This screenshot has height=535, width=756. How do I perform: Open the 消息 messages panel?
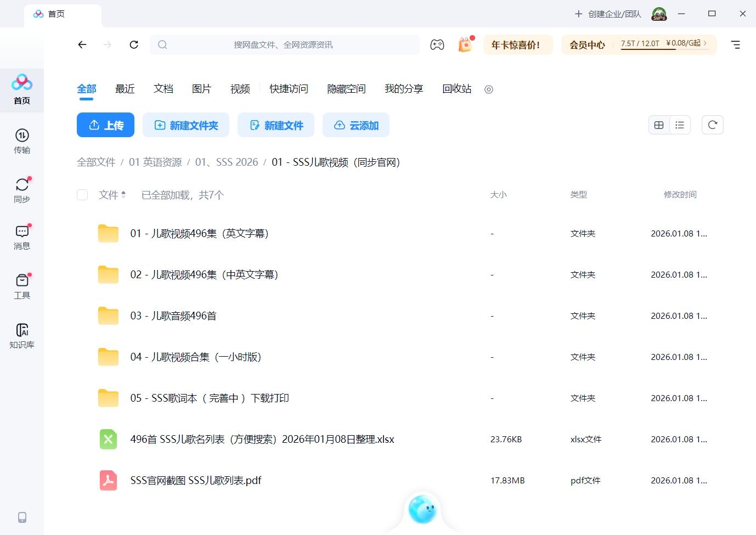22,238
